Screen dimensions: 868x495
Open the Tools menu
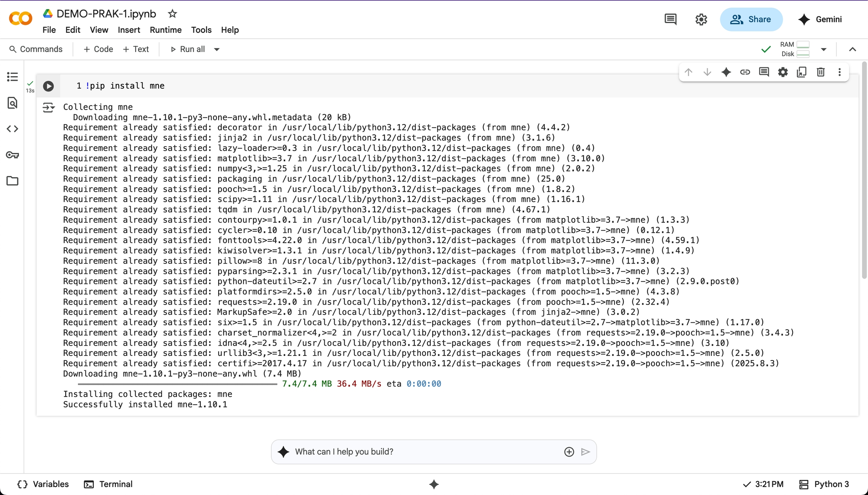201,30
